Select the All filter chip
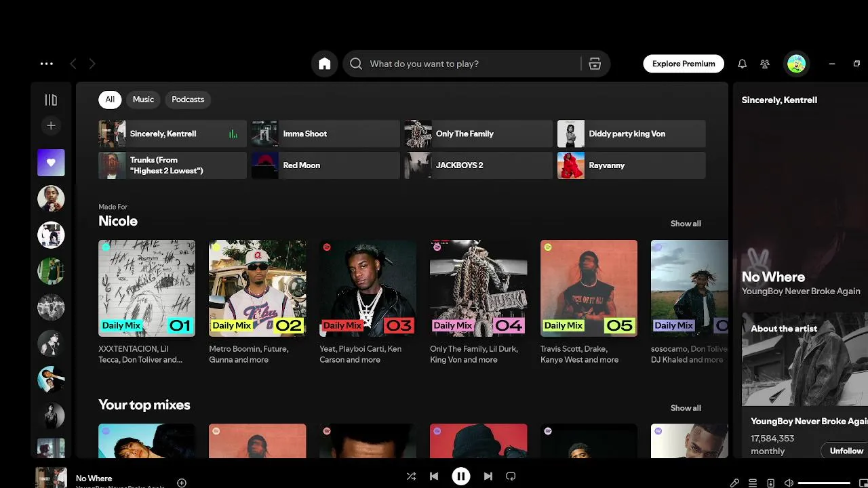The image size is (868, 488). pos(110,100)
